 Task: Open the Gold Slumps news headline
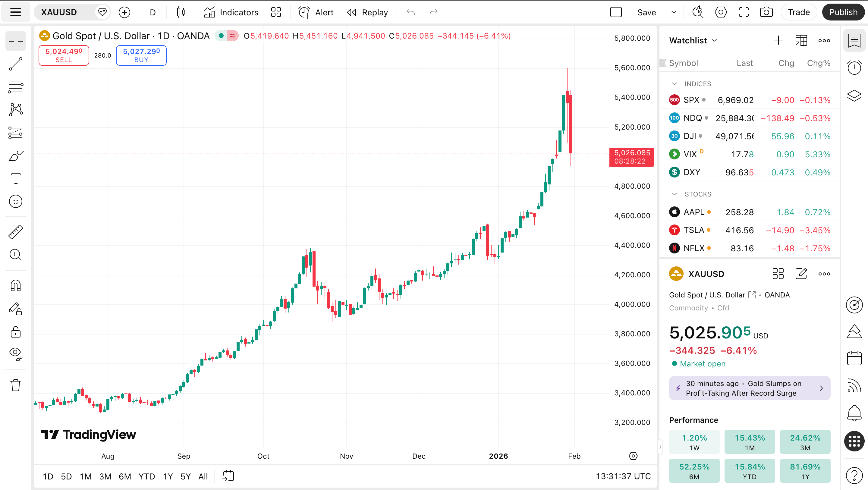[749, 388]
